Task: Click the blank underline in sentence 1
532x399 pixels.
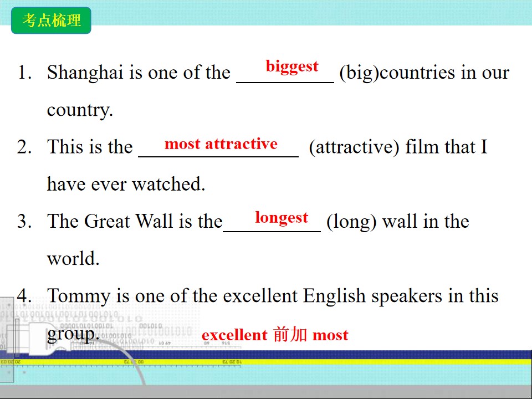Action: click(285, 82)
